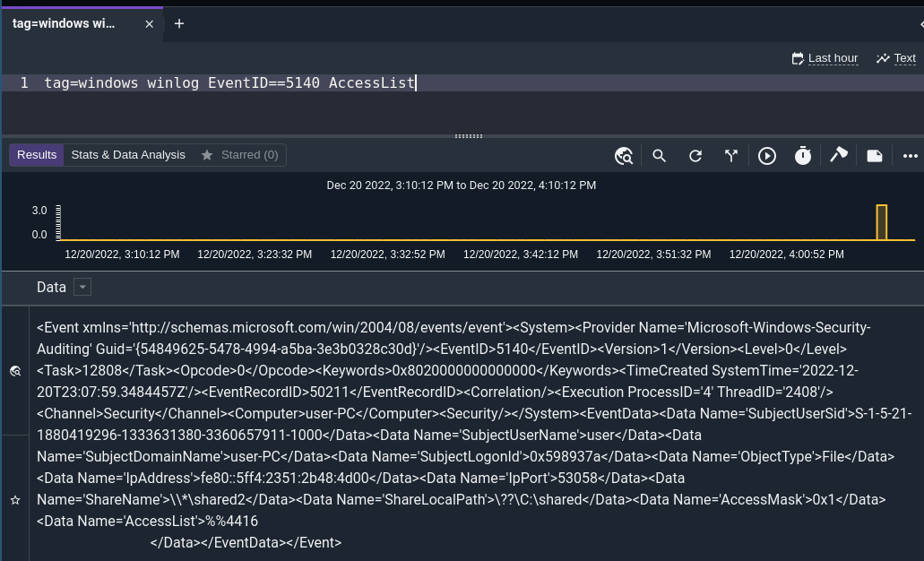Open the magnifier search icon in toolbar
Image resolution: width=924 pixels, height=561 pixels.
point(660,155)
